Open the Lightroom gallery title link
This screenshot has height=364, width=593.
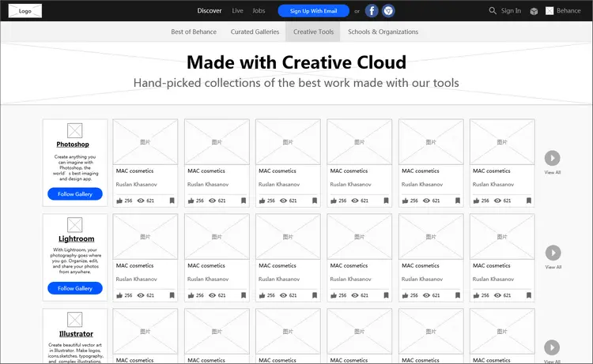point(76,238)
